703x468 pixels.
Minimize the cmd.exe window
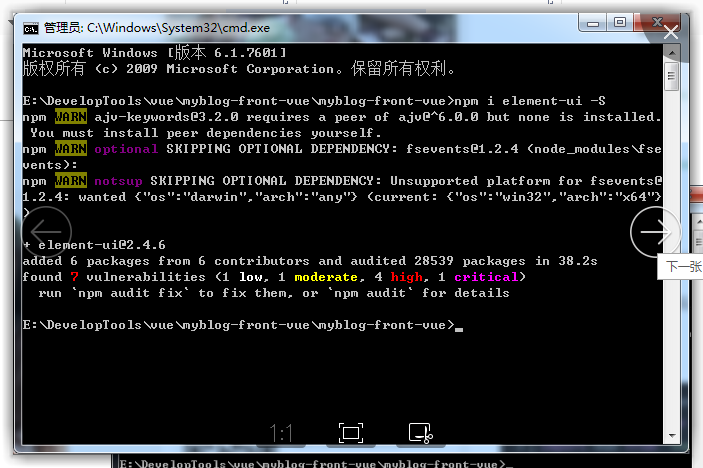click(593, 23)
